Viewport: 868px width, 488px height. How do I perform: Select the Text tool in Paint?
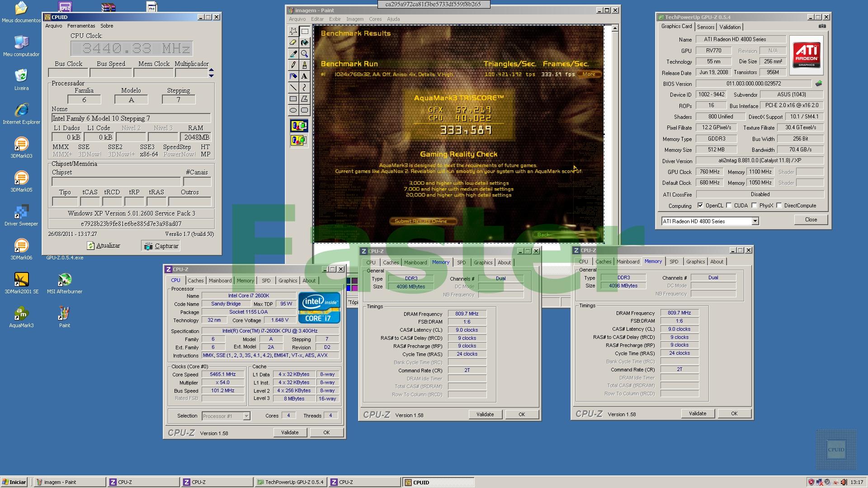(x=305, y=76)
